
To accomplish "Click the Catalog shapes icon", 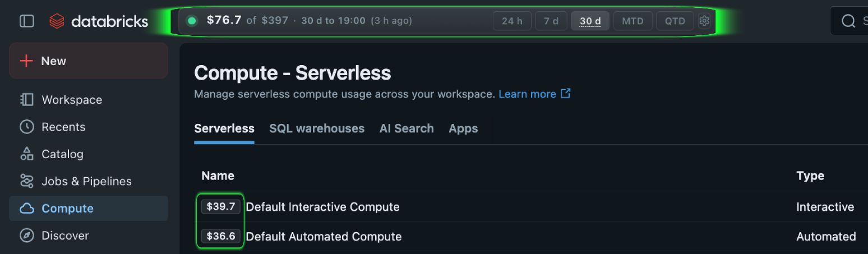I will coord(27,154).
